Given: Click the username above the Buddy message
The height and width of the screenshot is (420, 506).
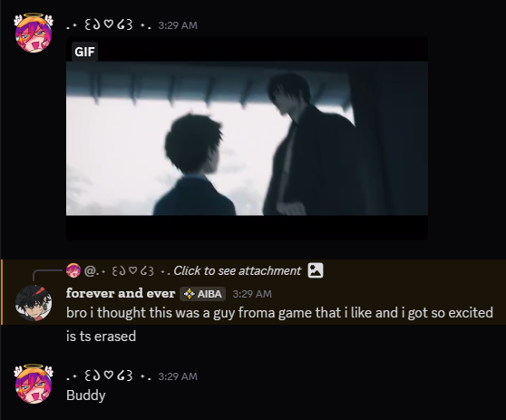Looking at the screenshot, I should coord(109,376).
